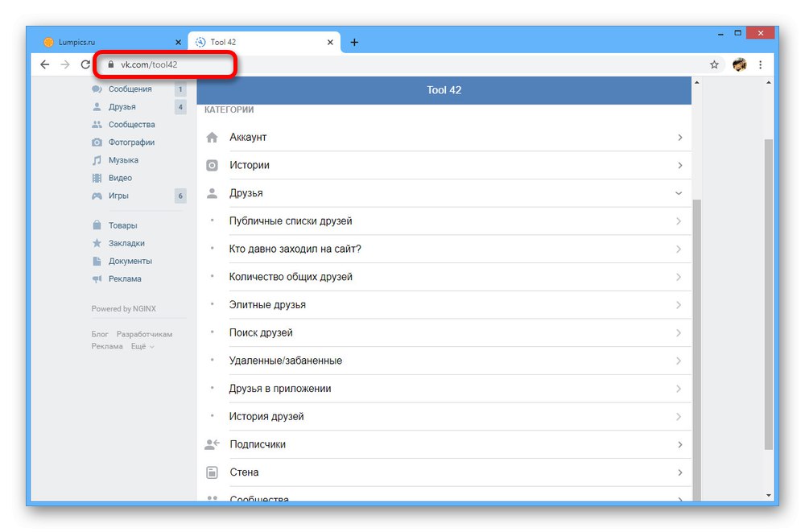
Task: Minimize the Chrome browser window
Action: (x=720, y=33)
